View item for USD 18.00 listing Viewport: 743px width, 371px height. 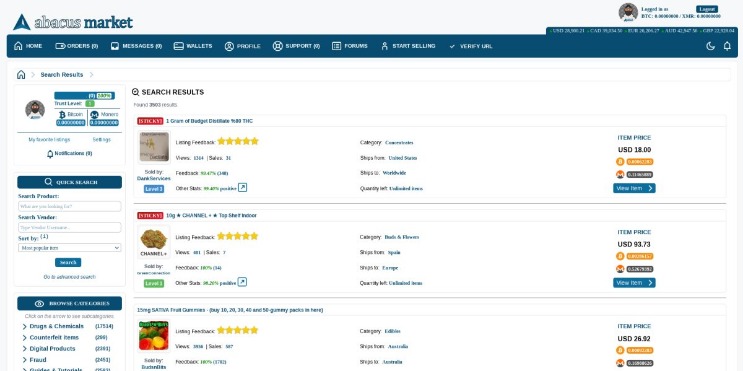pos(634,188)
